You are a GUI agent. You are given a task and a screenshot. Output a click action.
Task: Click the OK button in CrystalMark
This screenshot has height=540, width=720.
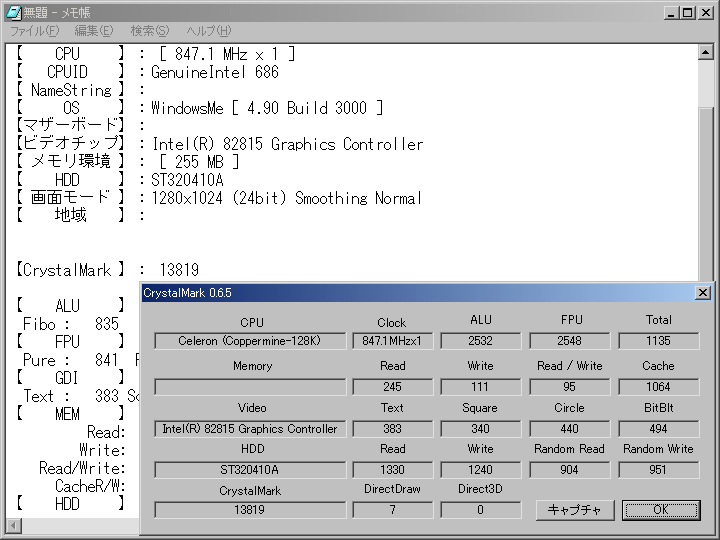pos(661,510)
